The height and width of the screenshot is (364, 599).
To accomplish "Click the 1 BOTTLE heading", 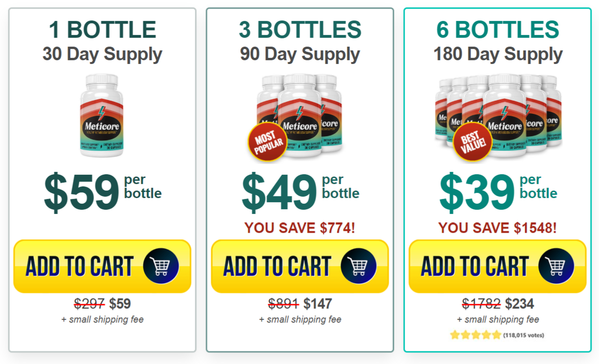I will [x=102, y=30].
